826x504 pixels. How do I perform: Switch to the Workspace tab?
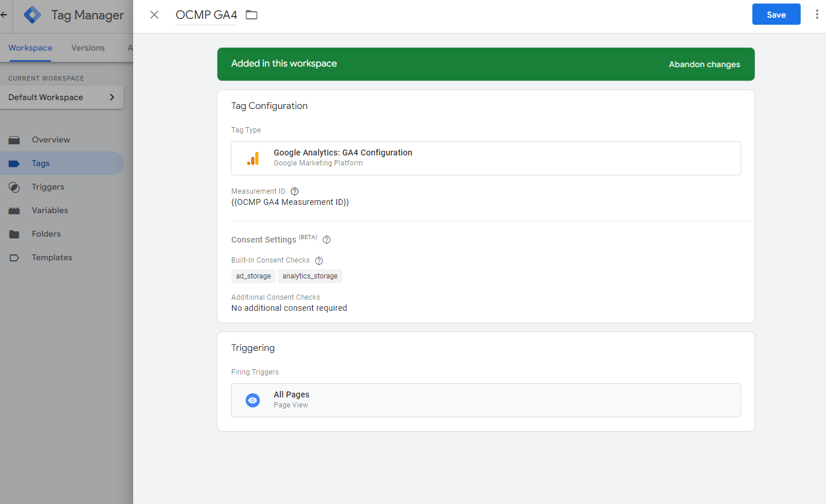30,48
